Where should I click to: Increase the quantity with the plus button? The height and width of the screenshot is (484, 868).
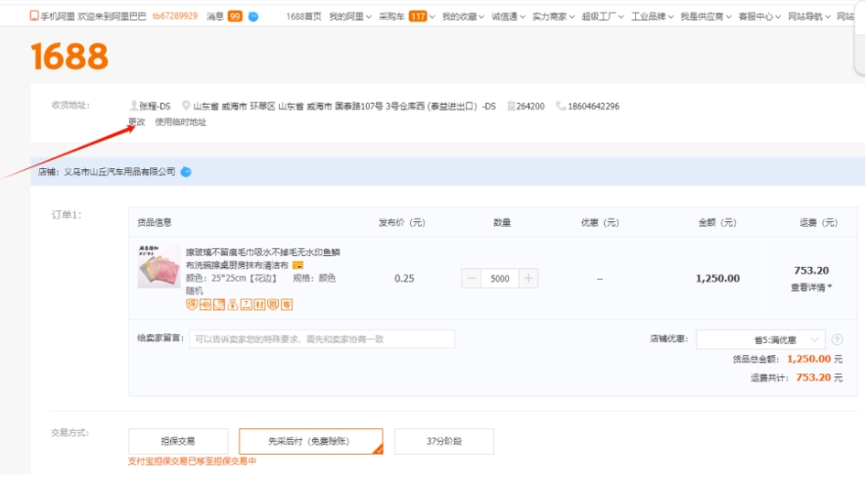[528, 279]
